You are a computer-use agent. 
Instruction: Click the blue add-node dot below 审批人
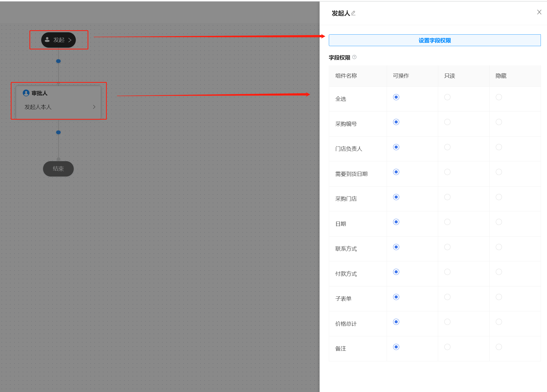point(58,132)
